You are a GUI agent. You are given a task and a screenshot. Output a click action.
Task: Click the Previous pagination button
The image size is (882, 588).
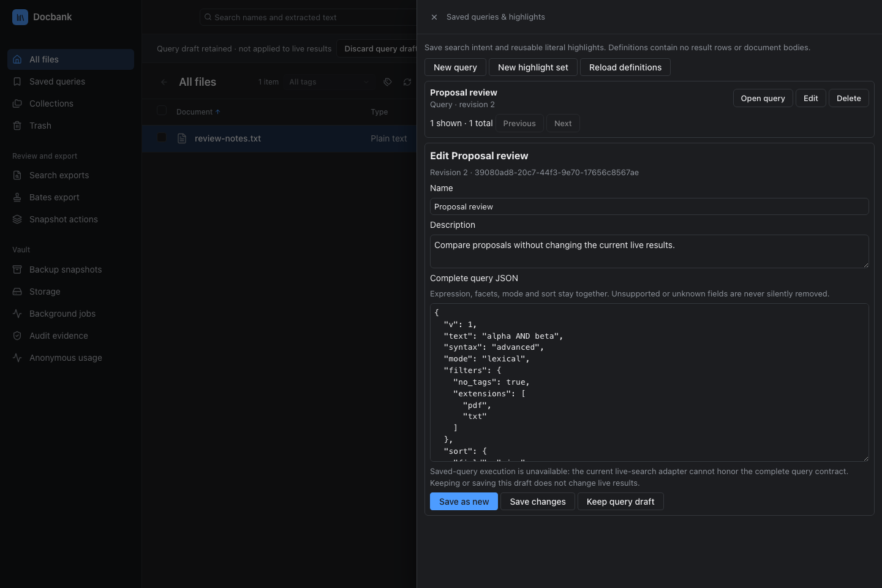pyautogui.click(x=519, y=123)
